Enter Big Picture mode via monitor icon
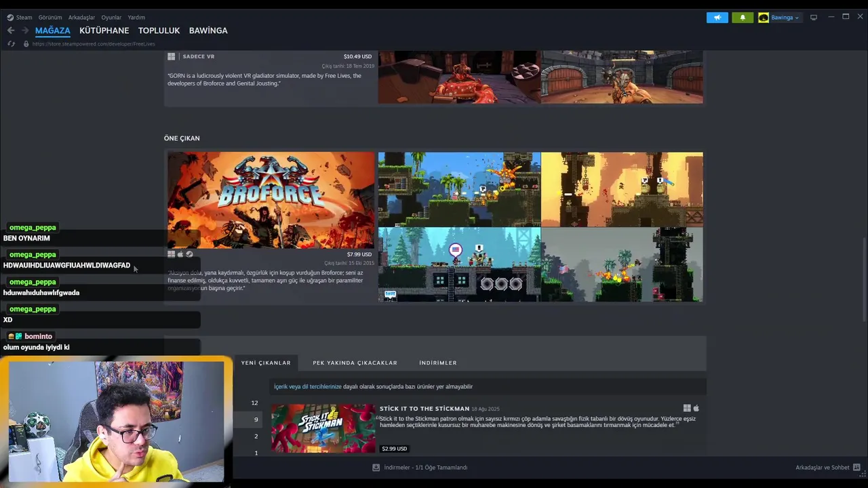Viewport: 868px width, 488px height. pos(814,18)
